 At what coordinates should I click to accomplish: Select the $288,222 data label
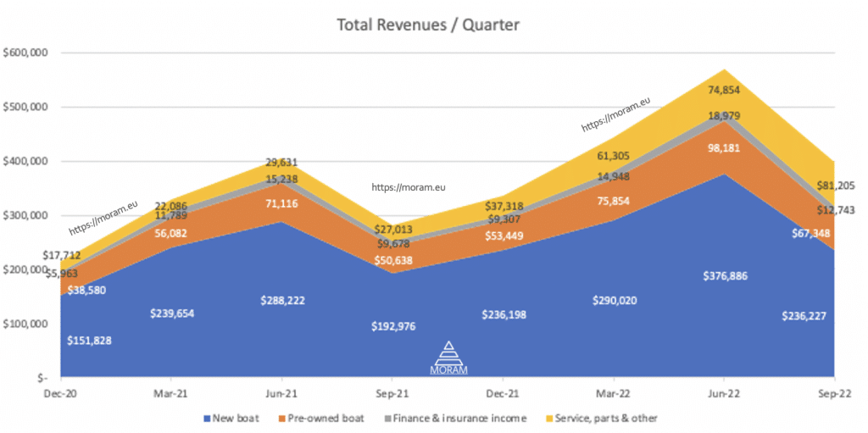282,300
